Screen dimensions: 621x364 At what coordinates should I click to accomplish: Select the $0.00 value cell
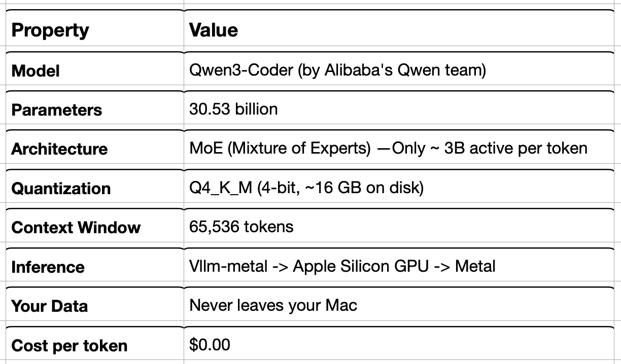click(x=399, y=345)
